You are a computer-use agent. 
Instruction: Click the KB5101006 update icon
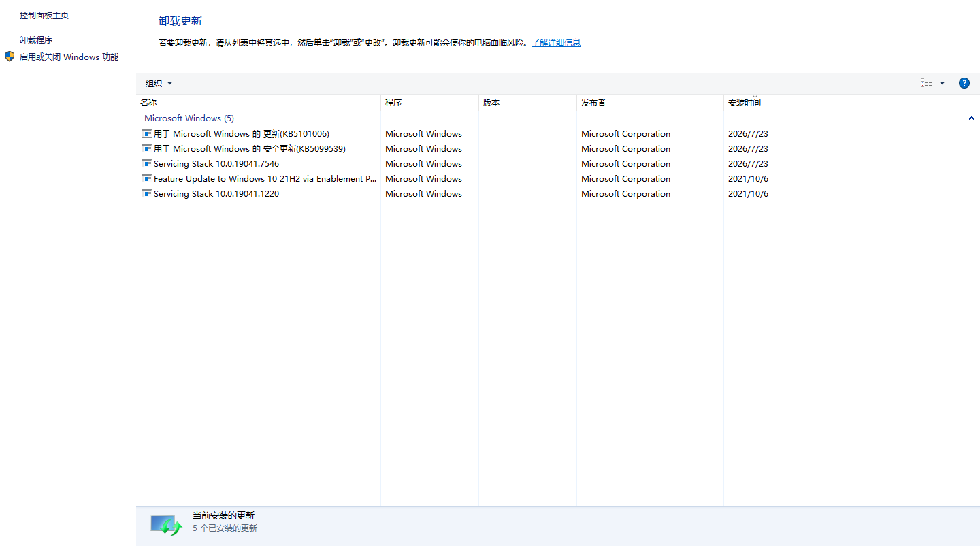146,134
